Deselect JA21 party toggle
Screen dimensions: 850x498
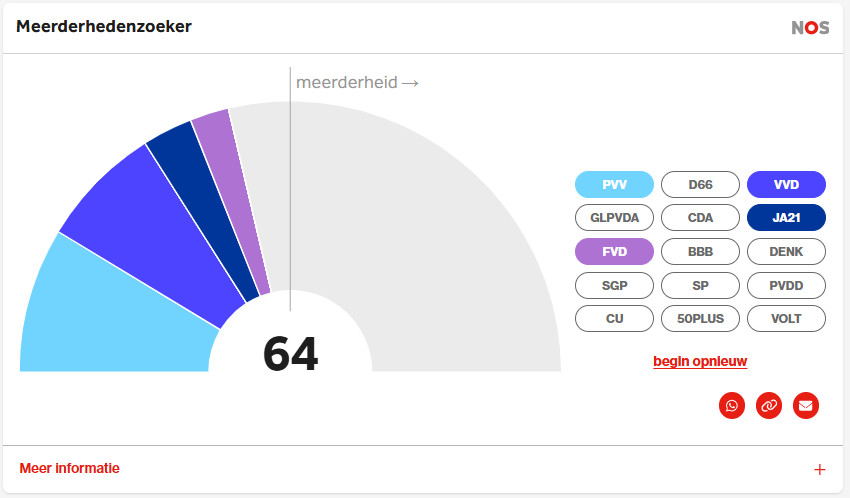coord(786,218)
